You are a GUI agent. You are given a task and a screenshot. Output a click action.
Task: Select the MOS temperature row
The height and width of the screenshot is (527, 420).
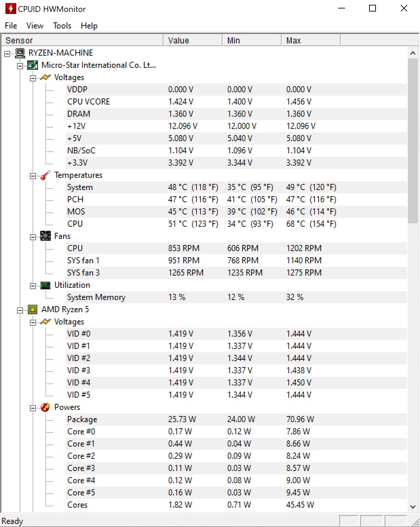[x=237, y=212]
